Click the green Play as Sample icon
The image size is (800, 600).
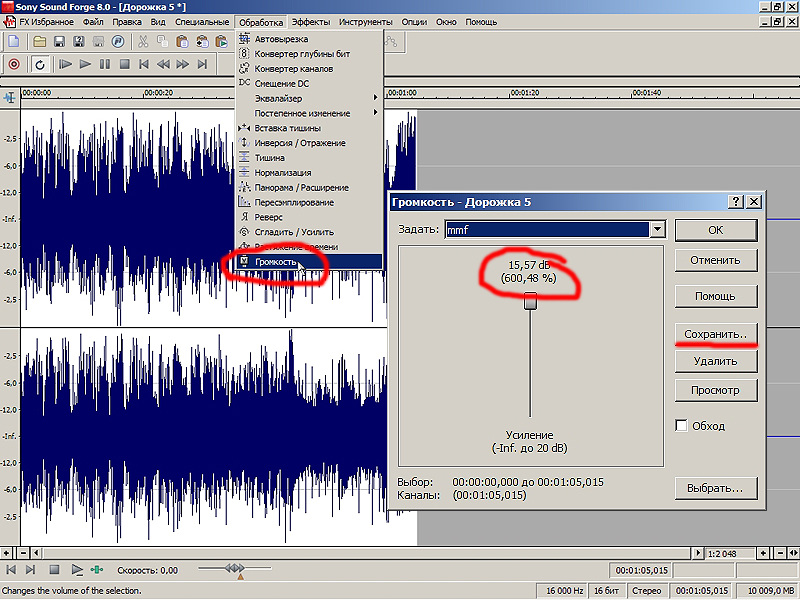tap(96, 570)
